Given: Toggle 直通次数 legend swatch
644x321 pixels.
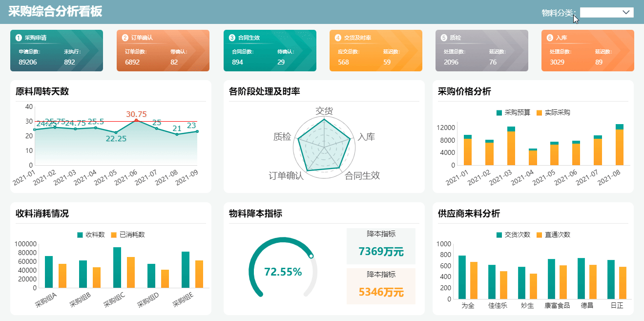Looking at the screenshot, I should pyautogui.click(x=539, y=235).
